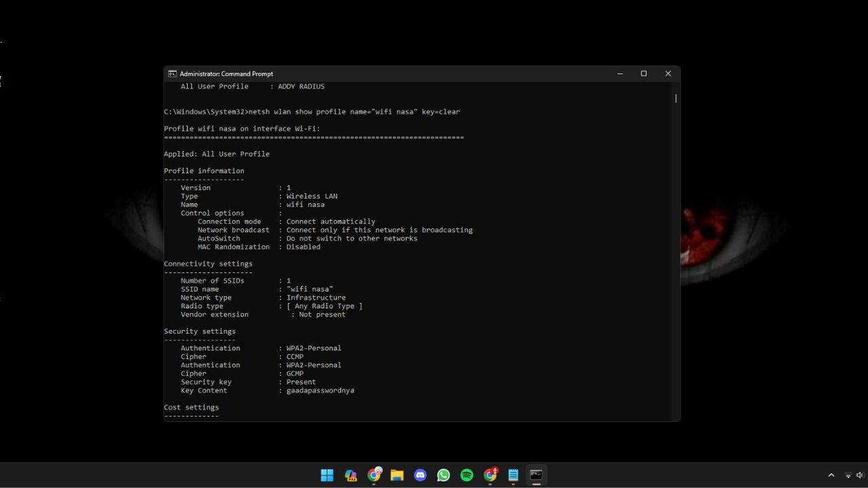Maximize the Command Prompt window
868x488 pixels.
click(644, 74)
